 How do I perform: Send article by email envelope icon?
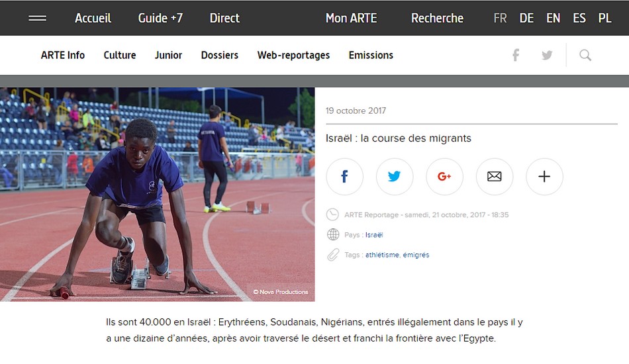click(494, 177)
